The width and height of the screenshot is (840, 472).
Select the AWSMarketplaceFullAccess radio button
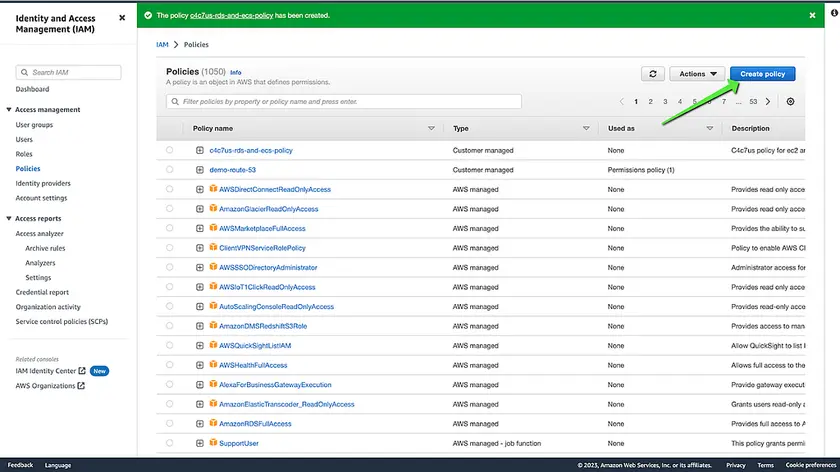[x=169, y=228]
